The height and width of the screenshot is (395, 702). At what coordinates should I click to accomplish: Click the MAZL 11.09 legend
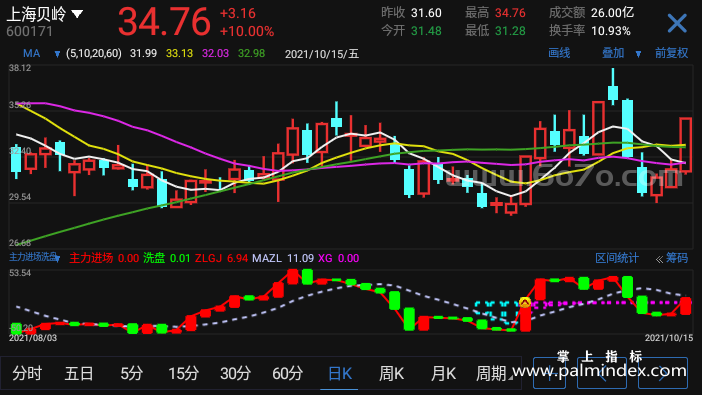(283, 258)
